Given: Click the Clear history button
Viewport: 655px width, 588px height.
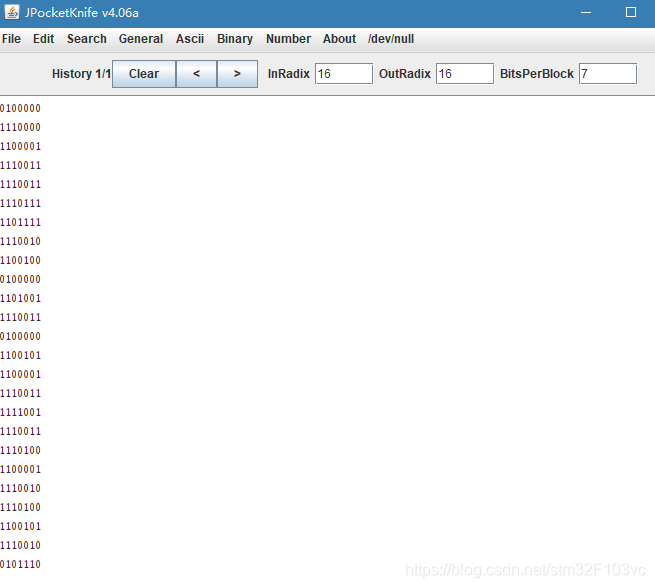Looking at the screenshot, I should (x=144, y=74).
